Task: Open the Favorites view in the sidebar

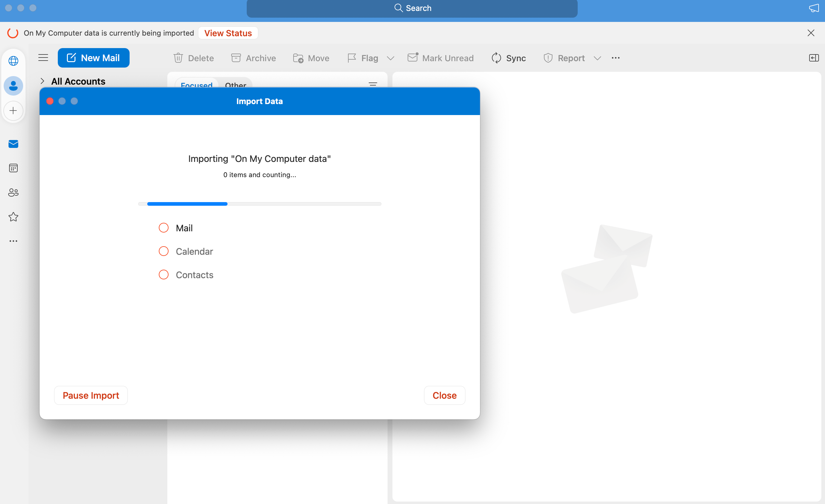Action: 13,217
